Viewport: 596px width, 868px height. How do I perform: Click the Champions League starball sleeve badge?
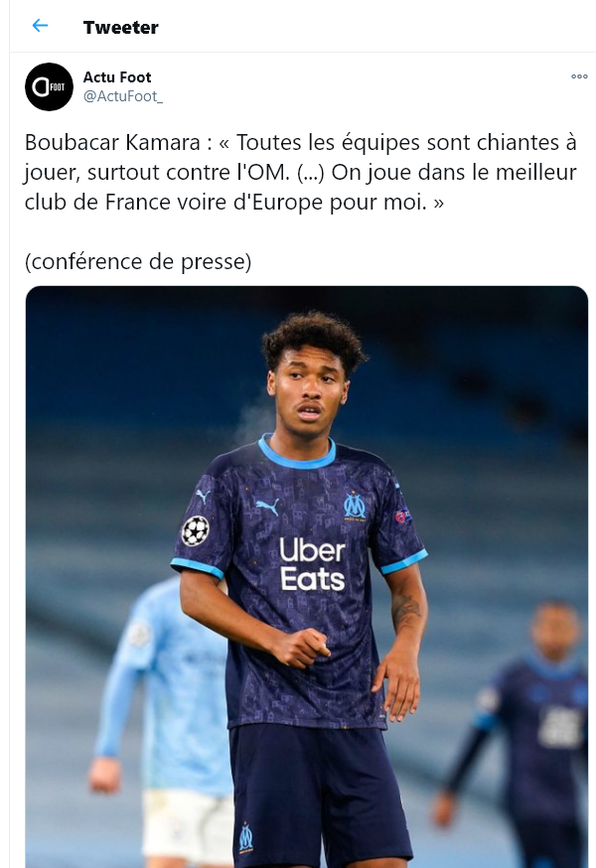click(196, 531)
